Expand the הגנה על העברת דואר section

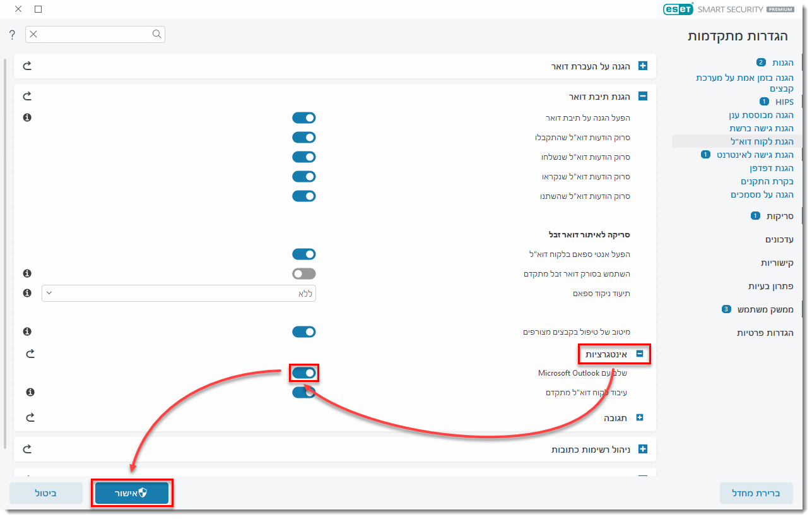[x=643, y=66]
